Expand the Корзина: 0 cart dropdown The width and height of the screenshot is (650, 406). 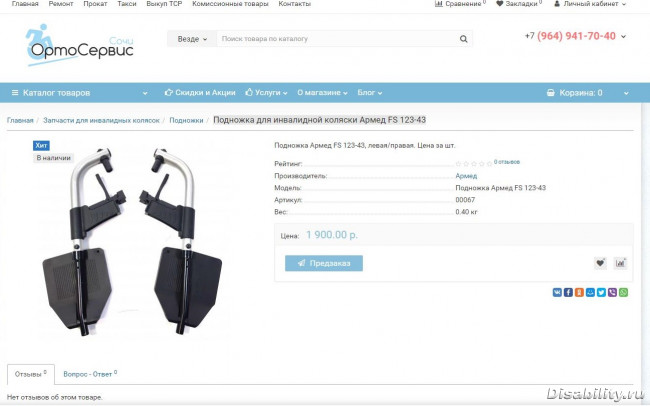pos(588,92)
